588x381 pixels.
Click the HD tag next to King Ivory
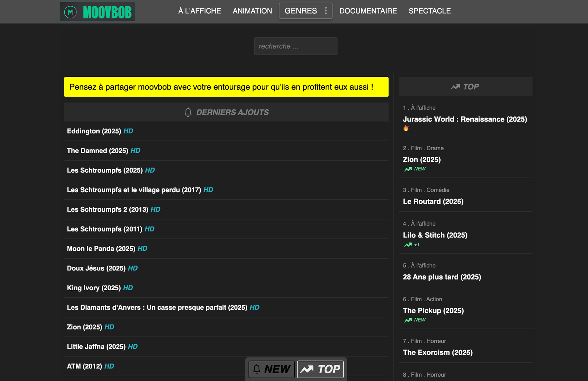128,288
